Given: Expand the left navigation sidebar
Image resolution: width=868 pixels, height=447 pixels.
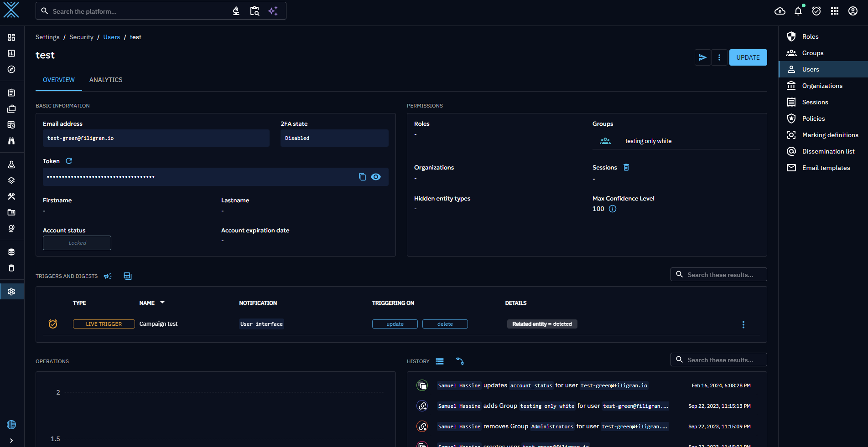Looking at the screenshot, I should [11, 441].
